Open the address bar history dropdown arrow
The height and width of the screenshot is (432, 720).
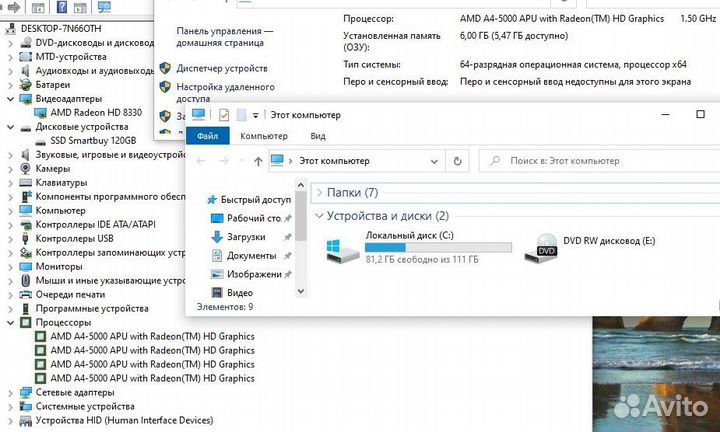434,162
